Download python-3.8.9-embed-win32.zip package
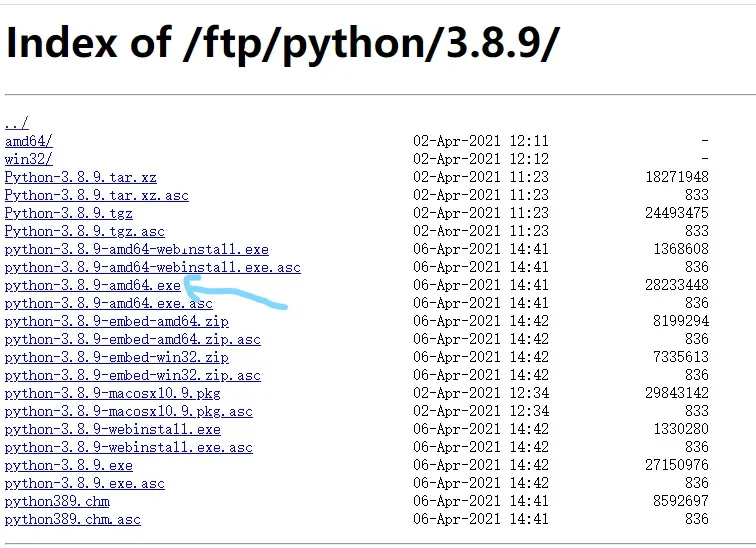756x548 pixels. tap(116, 357)
